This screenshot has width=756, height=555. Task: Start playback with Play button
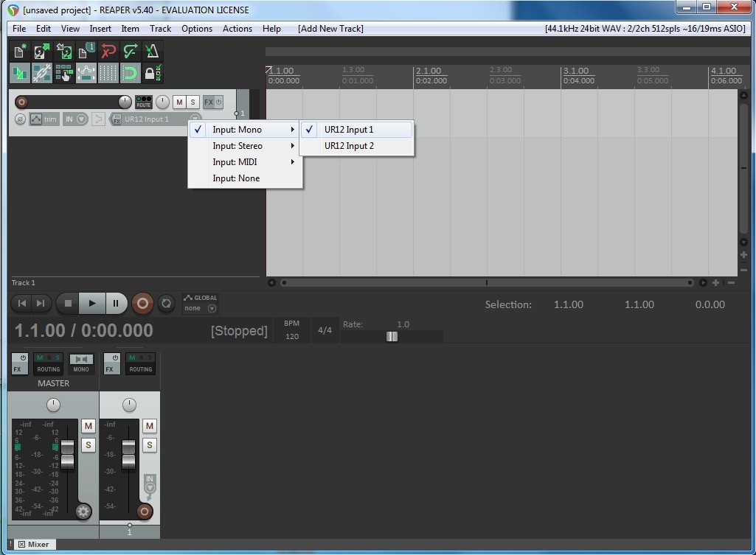[x=91, y=304]
